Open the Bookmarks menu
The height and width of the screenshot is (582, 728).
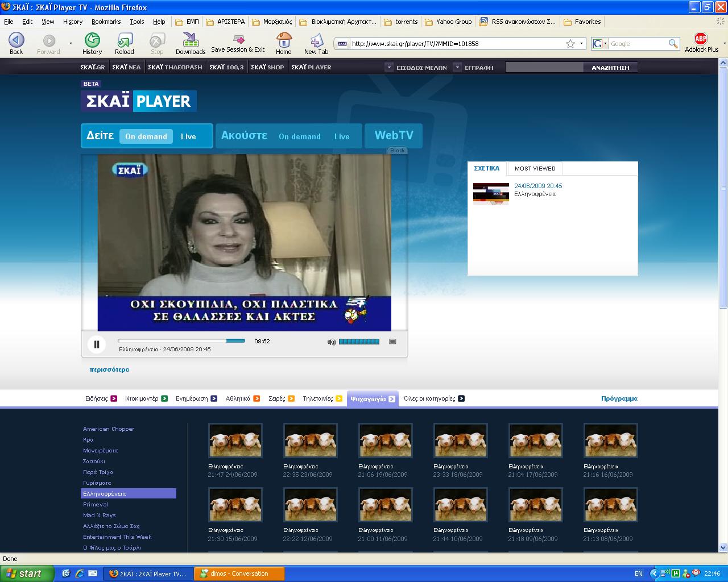click(106, 22)
